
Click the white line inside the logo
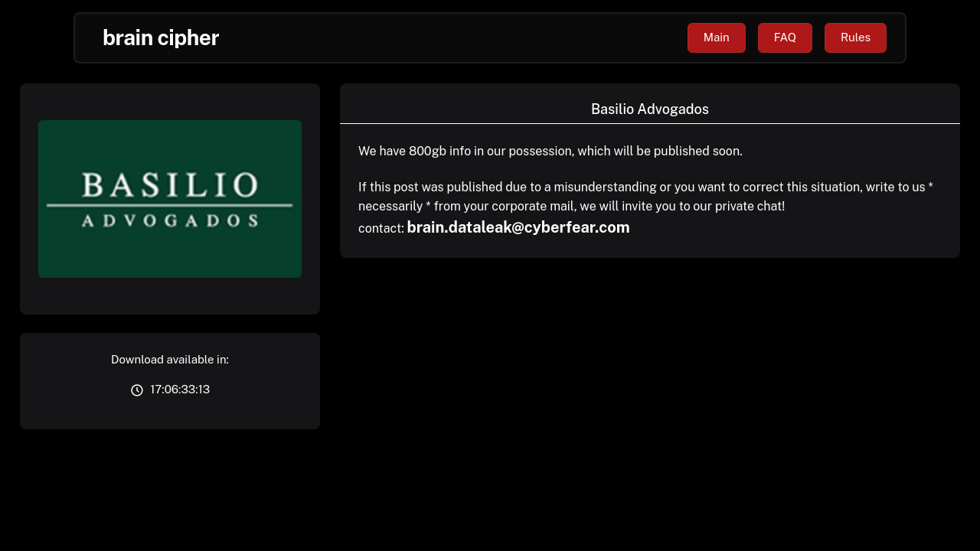click(170, 205)
